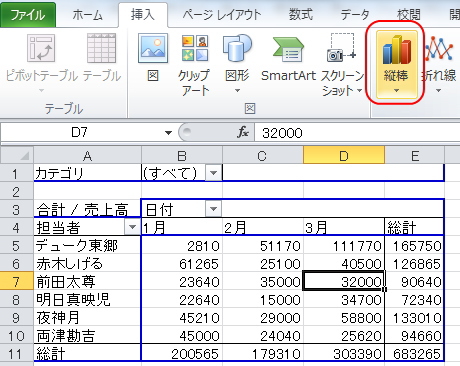The image size is (460, 366).
Task: Select the 両津勘吉 cell
Action: point(87,335)
